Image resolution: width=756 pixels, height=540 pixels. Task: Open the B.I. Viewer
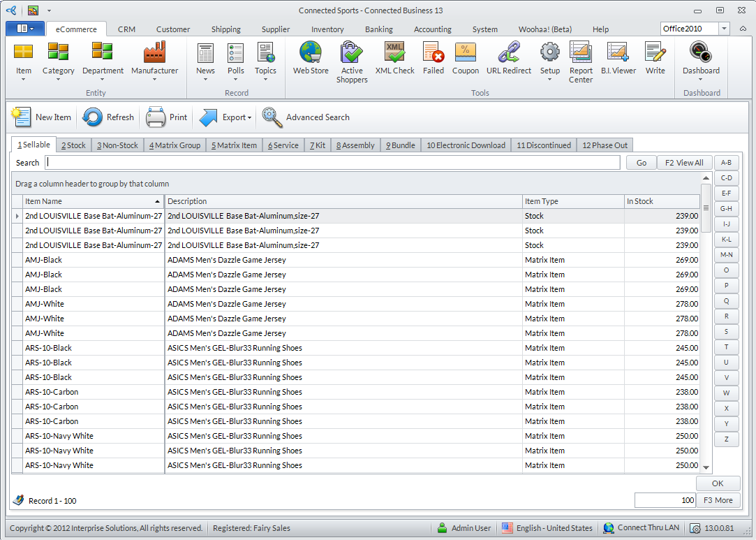(x=618, y=59)
